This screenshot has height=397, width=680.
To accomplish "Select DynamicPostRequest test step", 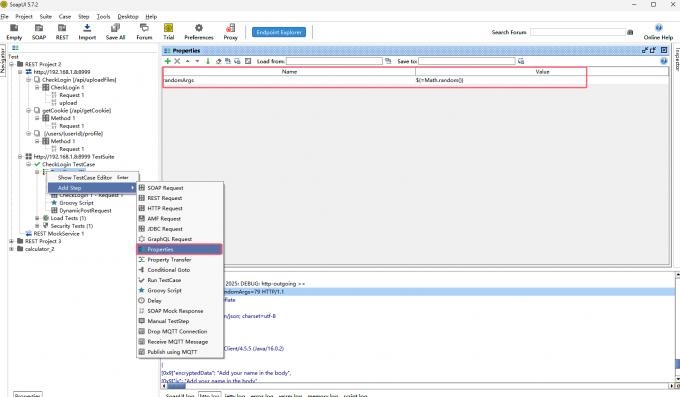I will coord(85,211).
